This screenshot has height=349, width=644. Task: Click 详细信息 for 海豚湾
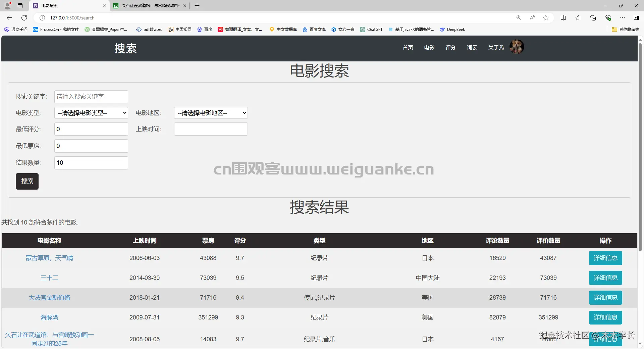[x=605, y=317]
